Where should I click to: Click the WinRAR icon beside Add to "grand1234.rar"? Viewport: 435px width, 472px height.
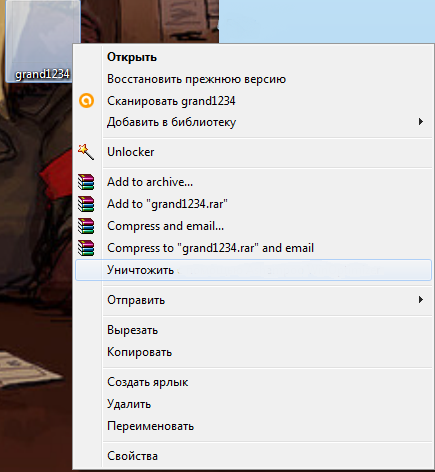[86, 204]
